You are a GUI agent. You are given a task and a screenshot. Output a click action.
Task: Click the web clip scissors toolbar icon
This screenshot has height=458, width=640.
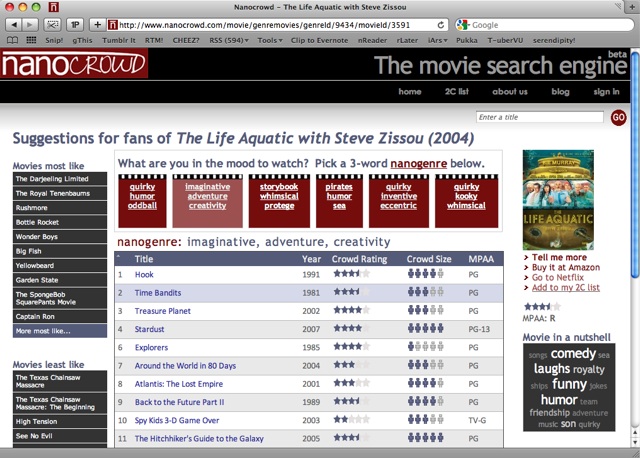[52, 25]
